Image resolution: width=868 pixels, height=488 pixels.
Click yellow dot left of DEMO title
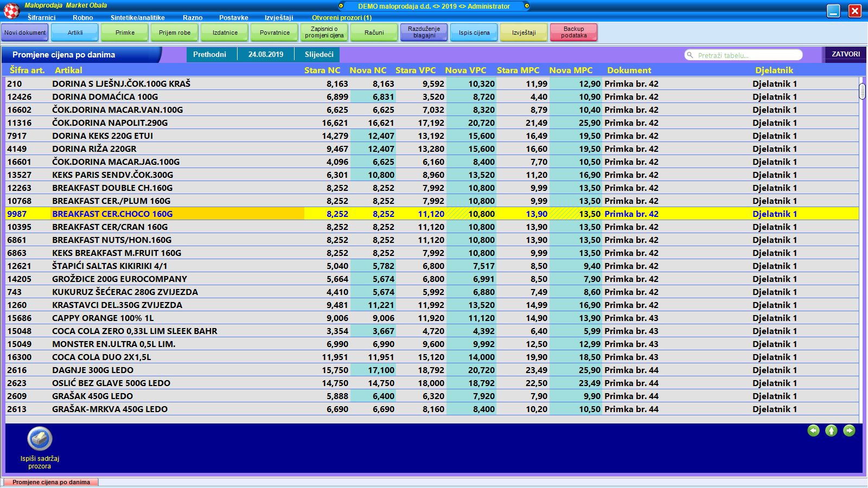pyautogui.click(x=341, y=6)
